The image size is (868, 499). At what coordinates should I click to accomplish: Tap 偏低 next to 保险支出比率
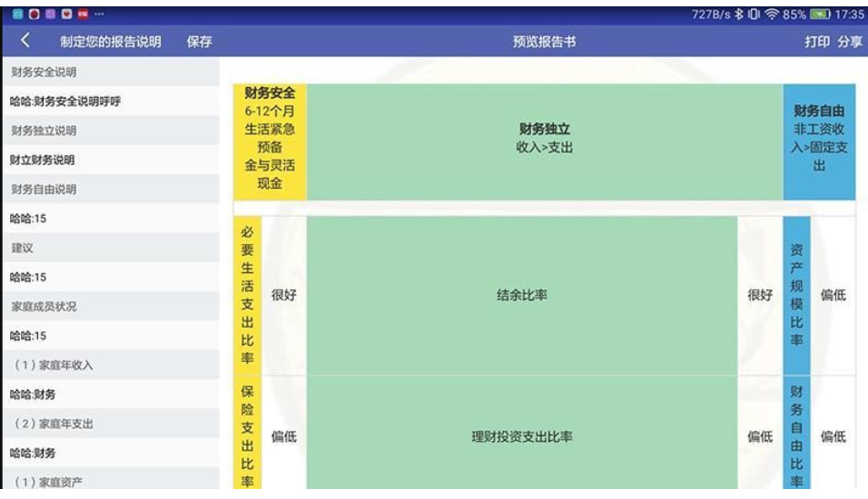point(283,436)
